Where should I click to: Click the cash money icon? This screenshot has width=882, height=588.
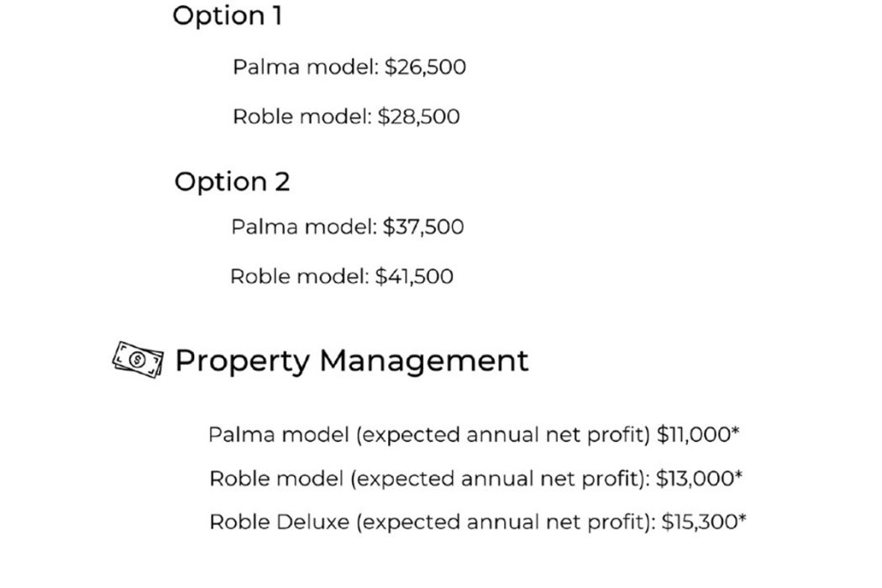pos(138,360)
